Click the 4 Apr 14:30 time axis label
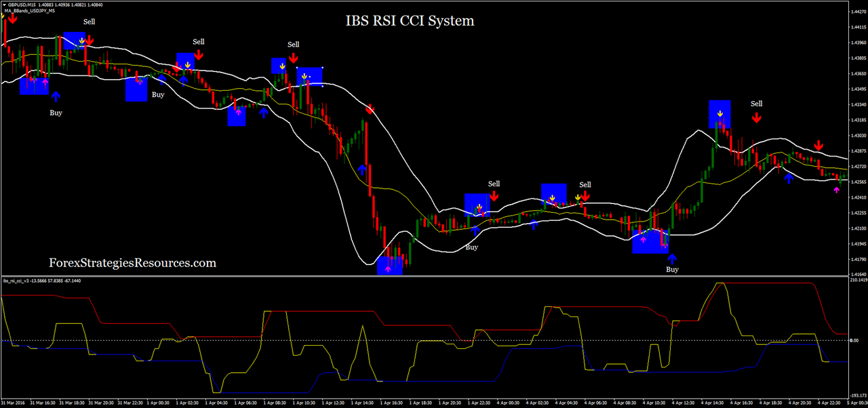Image resolution: width=868 pixels, height=408 pixels. pos(713,403)
